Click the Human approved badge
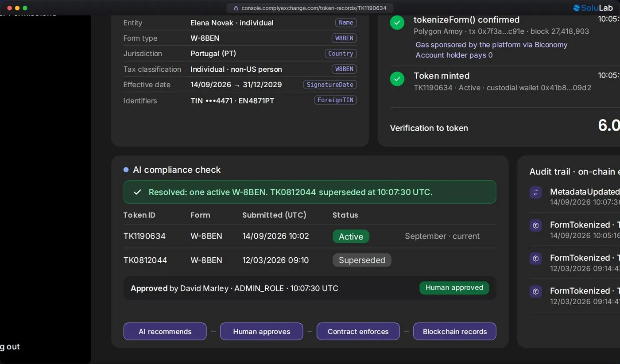This screenshot has height=364, width=620. point(454,288)
